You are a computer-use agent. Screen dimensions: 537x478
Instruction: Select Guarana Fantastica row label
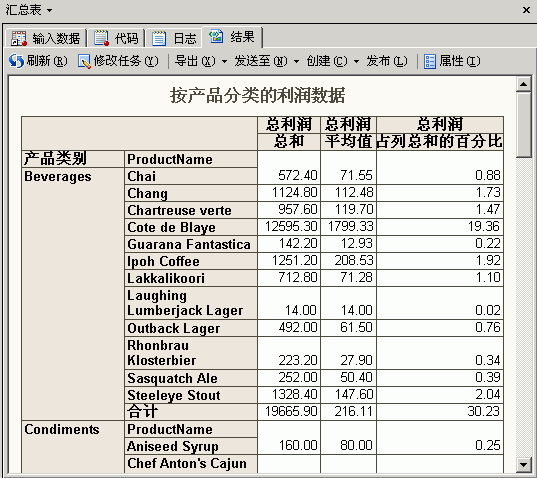click(191, 244)
